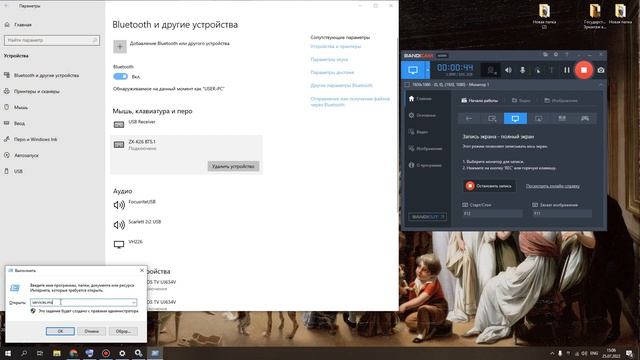The height and width of the screenshot is (360, 640).
Task: Click image capture hotkey field F11
Action: point(562,213)
